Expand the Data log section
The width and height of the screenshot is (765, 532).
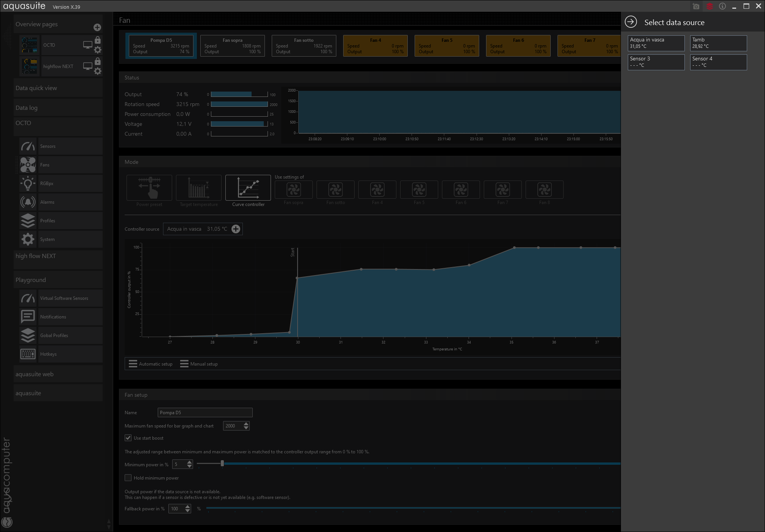(x=58, y=108)
